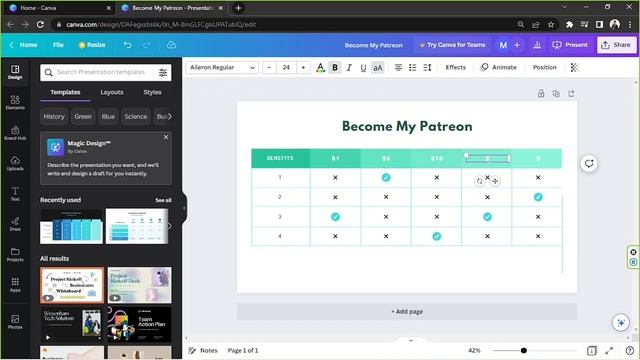Click the font size field showing 24
The height and width of the screenshot is (360, 640).
click(286, 67)
